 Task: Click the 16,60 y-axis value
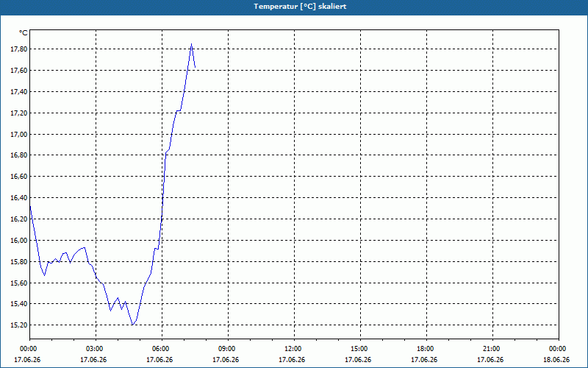[18, 177]
